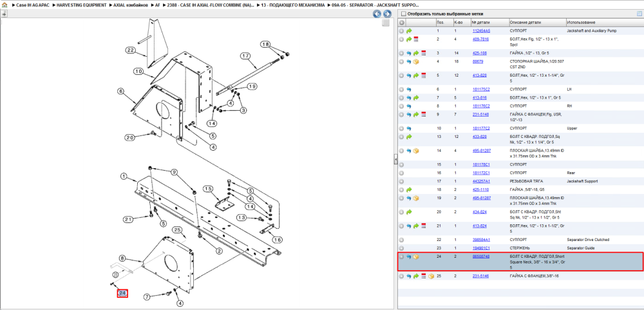Open breadcrumb 'AF'
This screenshot has height=310, width=644.
pos(157,5)
